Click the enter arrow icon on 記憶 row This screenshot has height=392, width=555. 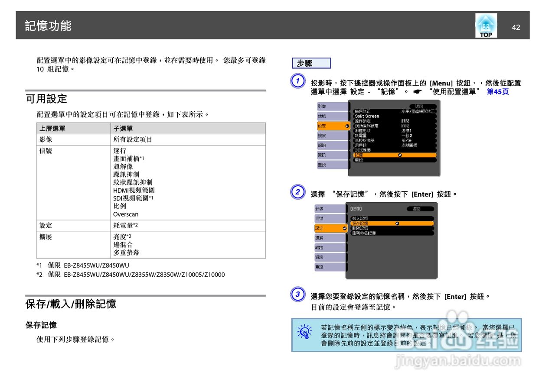click(x=400, y=155)
